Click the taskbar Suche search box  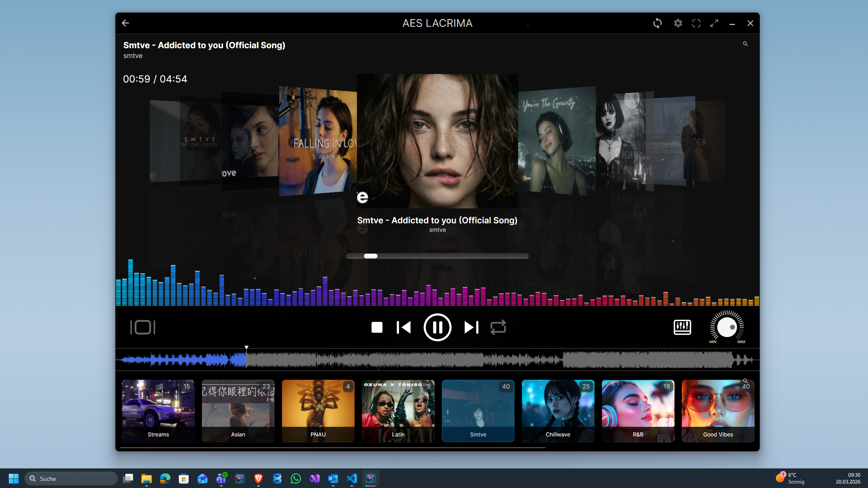pos(71,478)
